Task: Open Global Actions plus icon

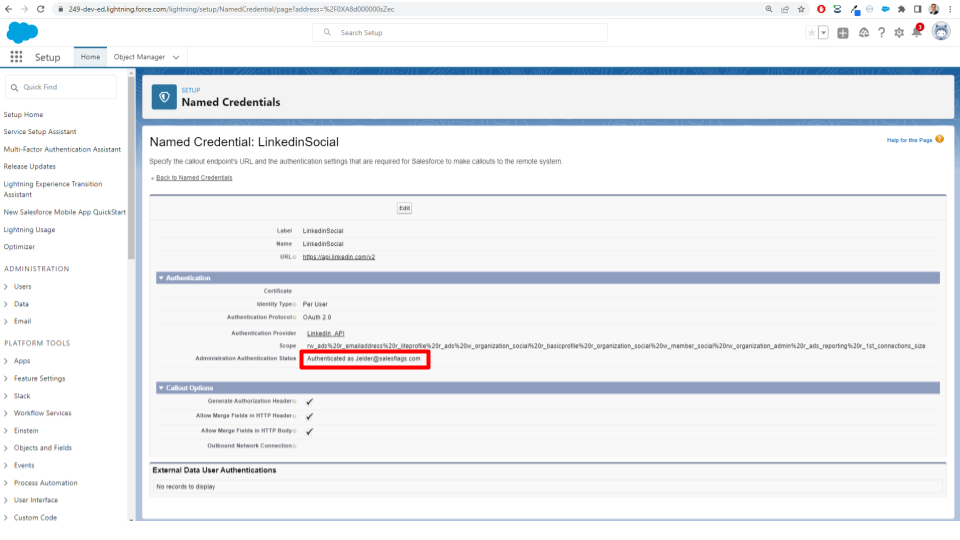Action: coord(843,33)
